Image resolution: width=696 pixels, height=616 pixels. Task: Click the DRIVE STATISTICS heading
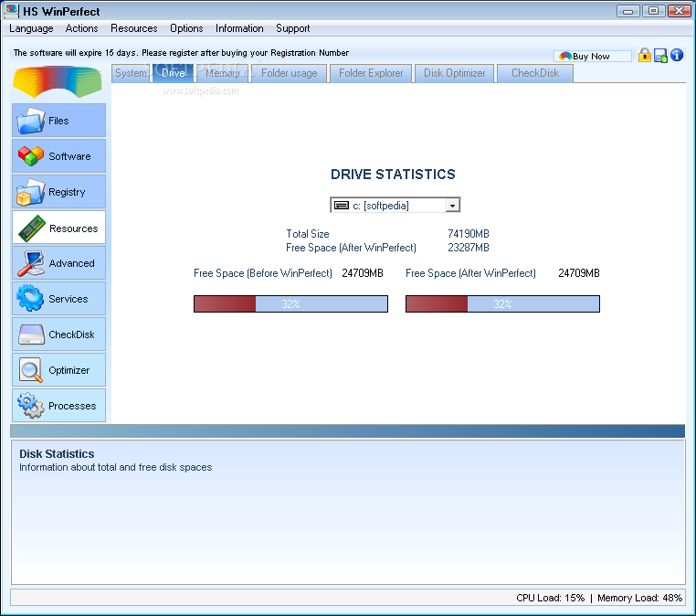point(393,174)
